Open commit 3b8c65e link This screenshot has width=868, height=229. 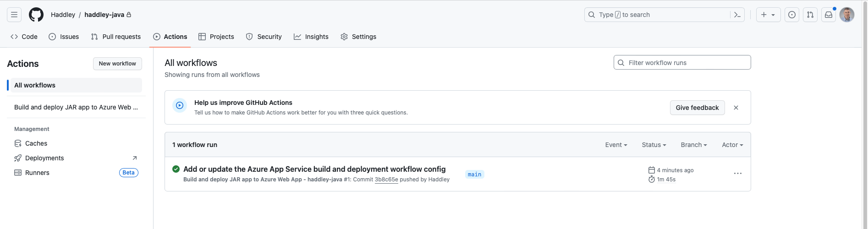[x=386, y=180]
